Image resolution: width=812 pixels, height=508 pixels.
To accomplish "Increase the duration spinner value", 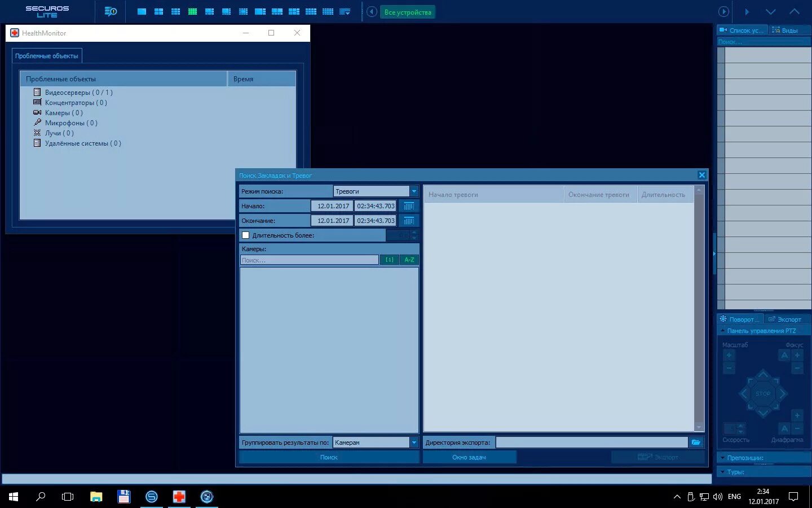I will pyautogui.click(x=414, y=232).
